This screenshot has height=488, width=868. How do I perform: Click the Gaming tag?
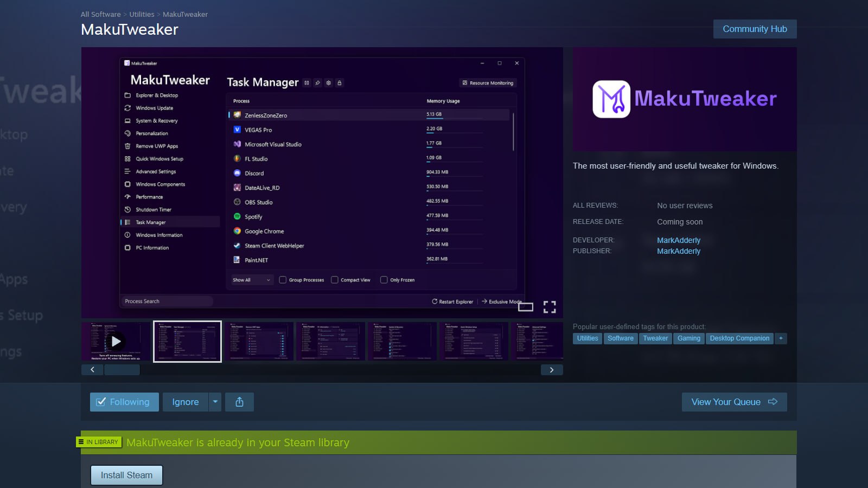coord(689,338)
